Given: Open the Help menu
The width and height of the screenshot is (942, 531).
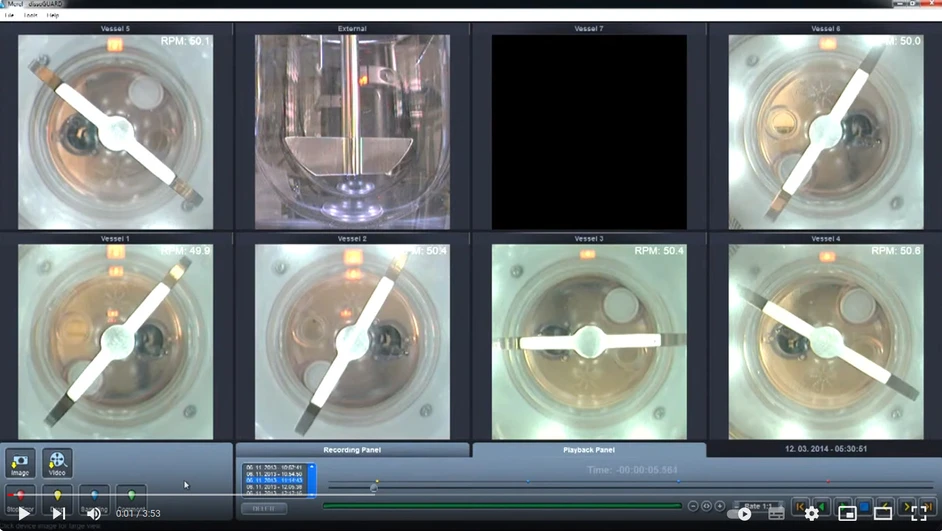Looking at the screenshot, I should (x=53, y=16).
